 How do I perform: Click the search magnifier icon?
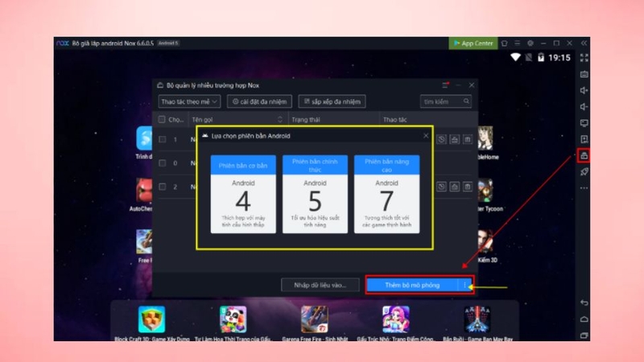pyautogui.click(x=467, y=101)
